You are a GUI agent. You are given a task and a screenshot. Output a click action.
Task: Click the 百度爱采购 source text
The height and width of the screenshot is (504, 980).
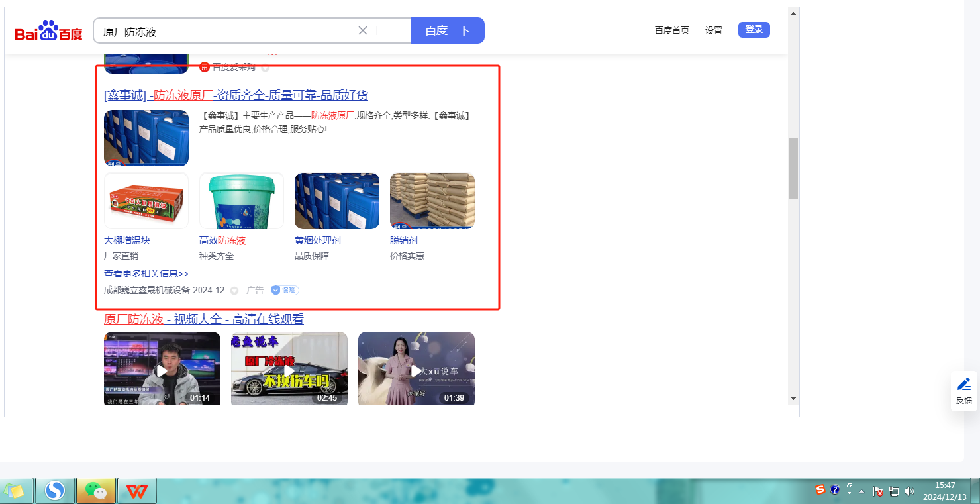[x=234, y=67]
